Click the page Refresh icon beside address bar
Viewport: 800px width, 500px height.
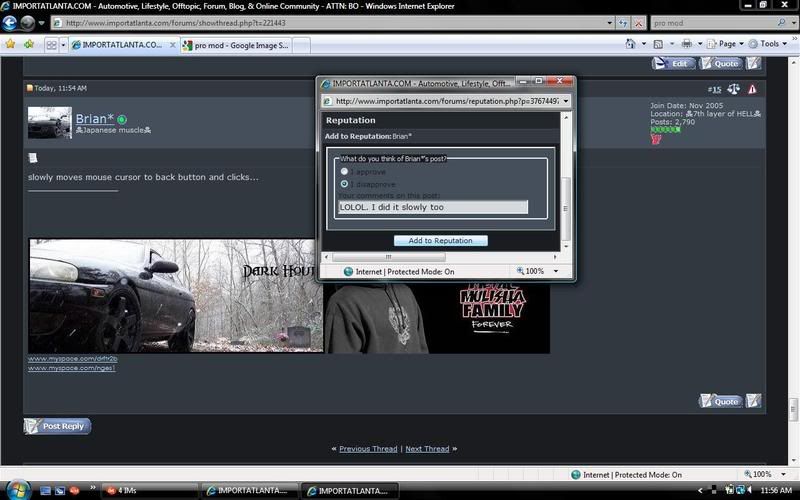point(623,23)
